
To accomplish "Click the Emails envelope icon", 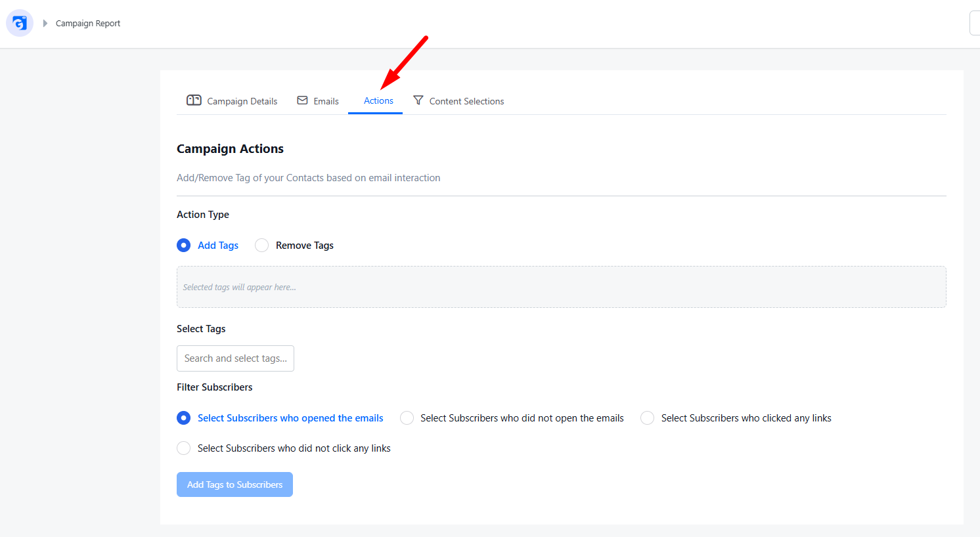I will [302, 100].
